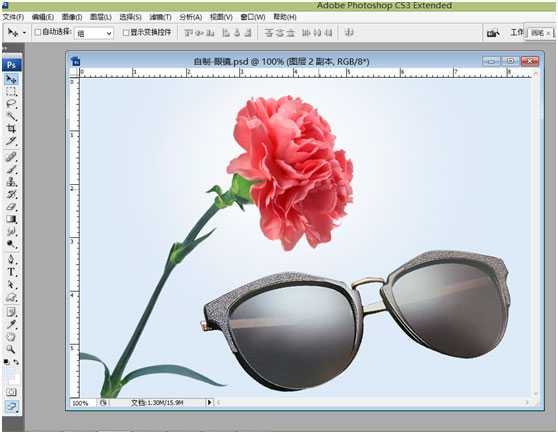Select the Move tool in the toolbox
The height and width of the screenshot is (434, 558).
pos(12,79)
